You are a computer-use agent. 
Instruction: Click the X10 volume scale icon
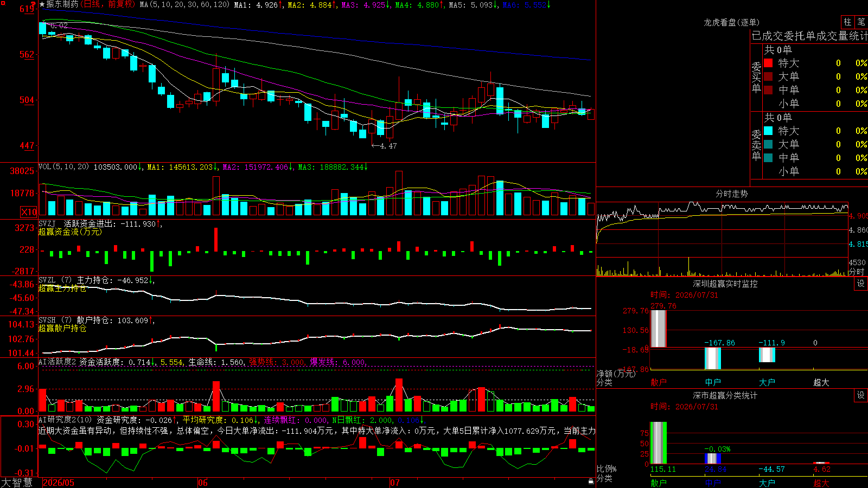pyautogui.click(x=29, y=212)
